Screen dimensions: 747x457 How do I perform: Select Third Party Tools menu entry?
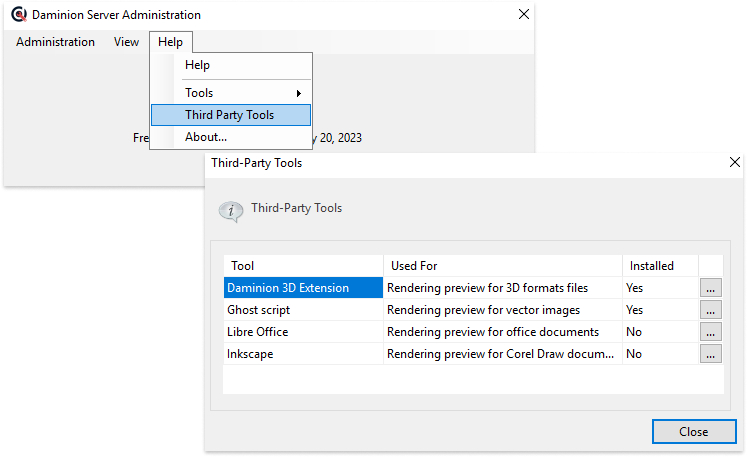pyautogui.click(x=231, y=115)
